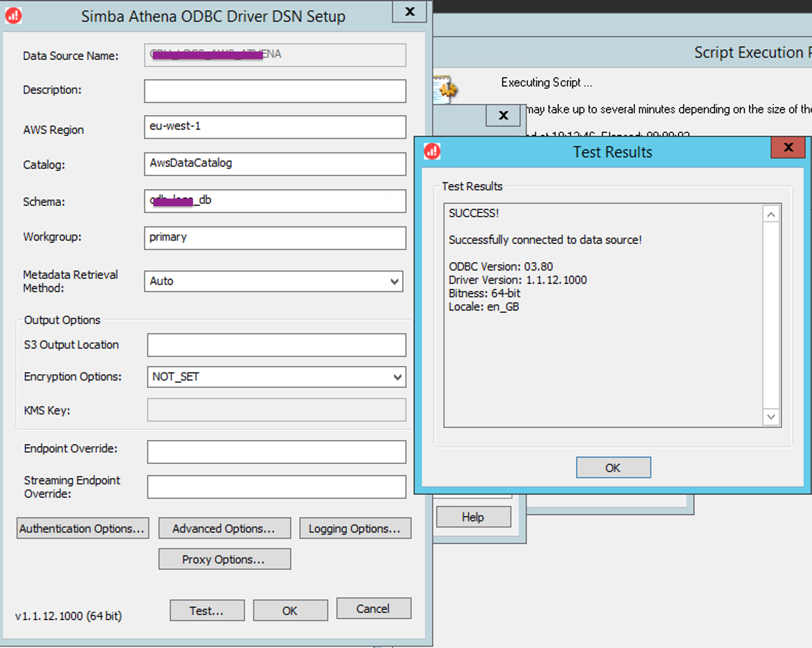Click the Help button in background dialog
The height and width of the screenshot is (648, 812).
473,517
